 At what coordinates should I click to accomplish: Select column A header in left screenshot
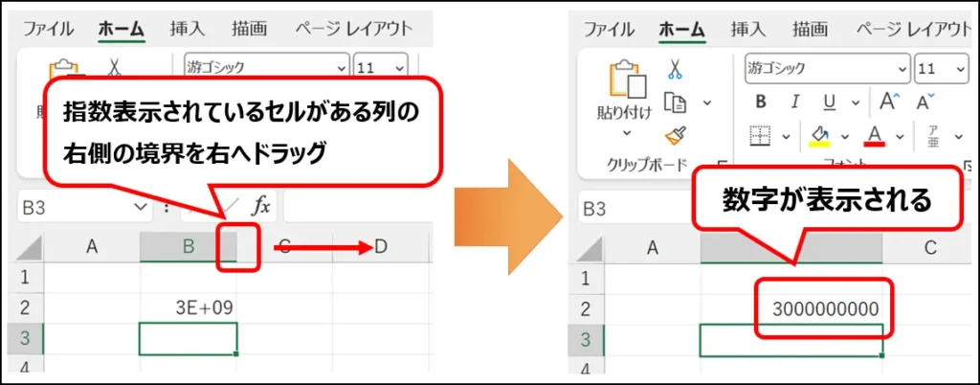pyautogui.click(x=92, y=247)
